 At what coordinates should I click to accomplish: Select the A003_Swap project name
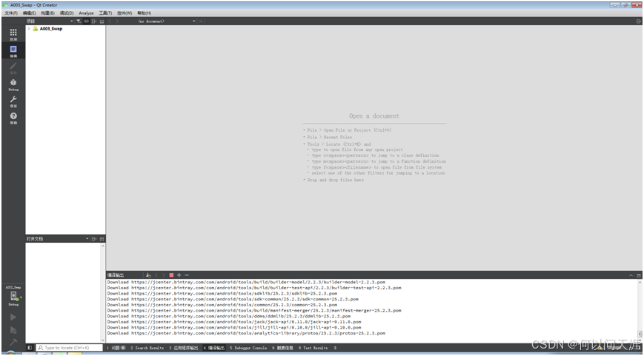[x=51, y=29]
